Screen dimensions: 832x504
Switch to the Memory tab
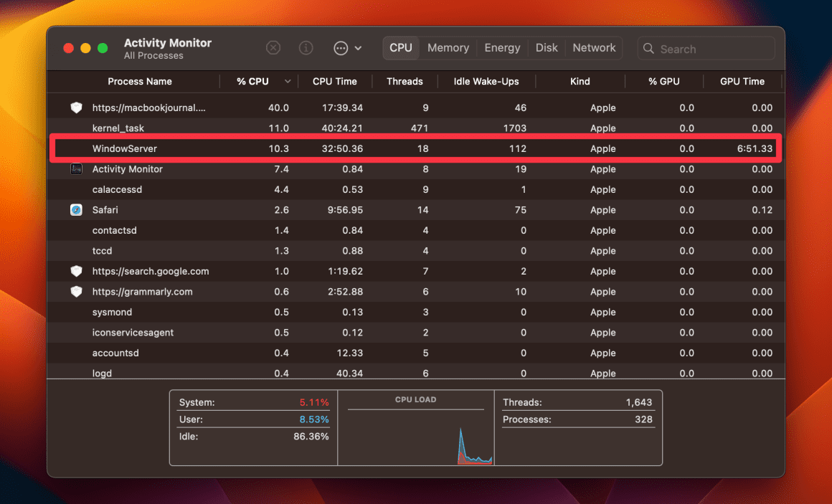tap(448, 47)
